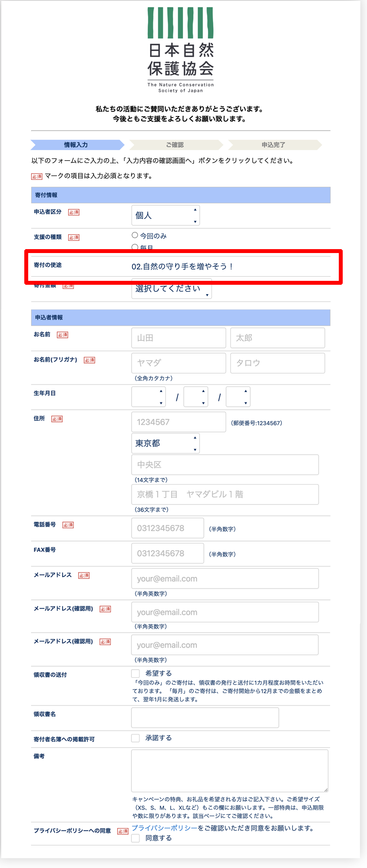This screenshot has height=868, width=367.
Task: Click the 山田 last name field
Action: (x=179, y=338)
